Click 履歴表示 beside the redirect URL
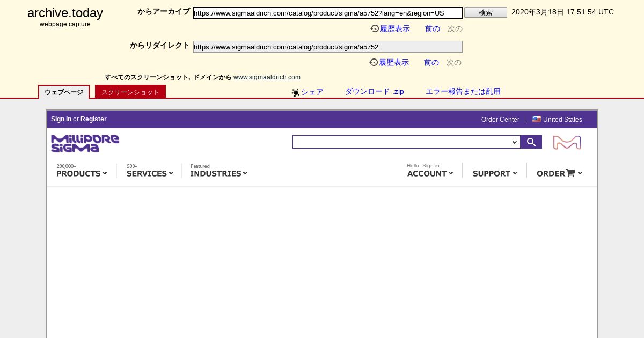644x338 pixels. (x=394, y=63)
